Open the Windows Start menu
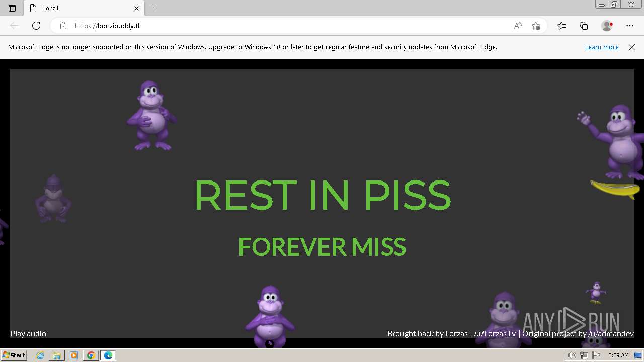Screen dimensions: 644x362 pos(14,355)
